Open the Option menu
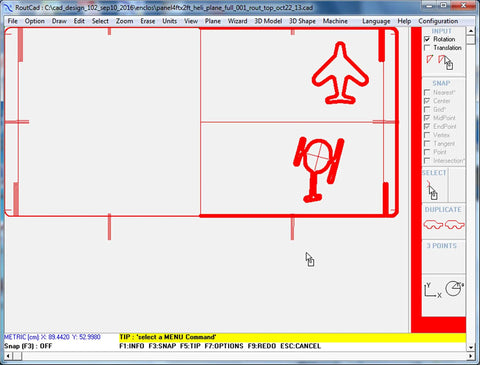Viewport: 480px width, 365px height. point(35,21)
